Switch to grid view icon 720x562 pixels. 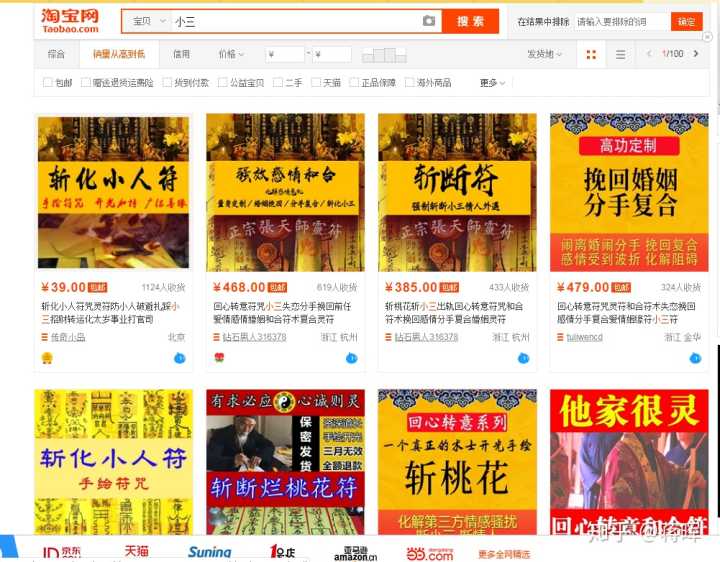click(x=591, y=55)
